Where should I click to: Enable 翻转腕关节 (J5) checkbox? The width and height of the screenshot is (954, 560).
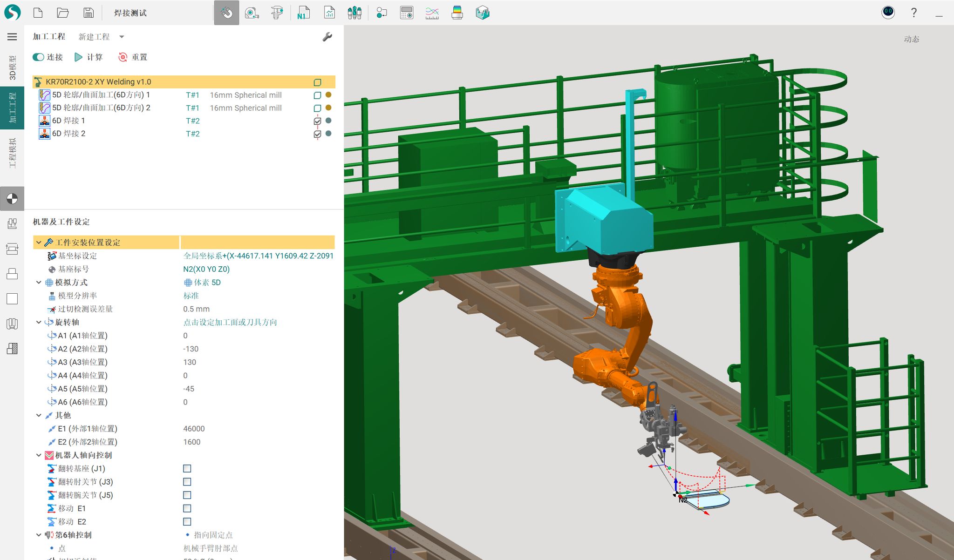(x=187, y=495)
